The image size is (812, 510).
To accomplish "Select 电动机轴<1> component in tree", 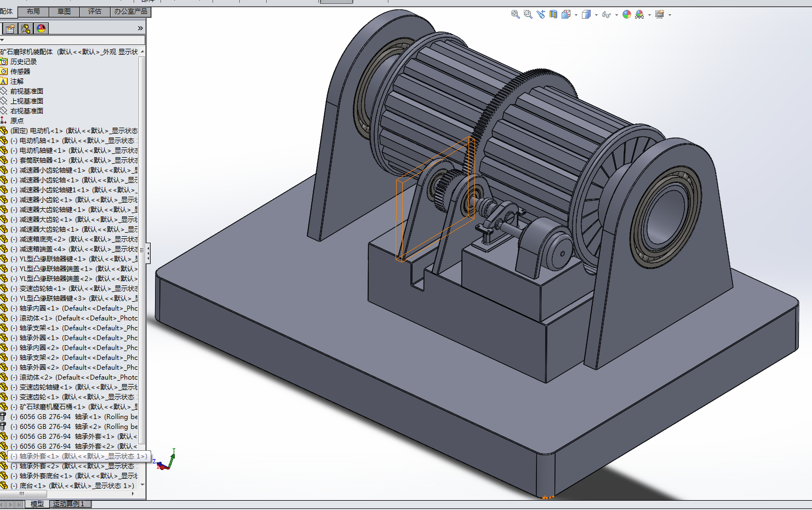I will click(x=38, y=141).
